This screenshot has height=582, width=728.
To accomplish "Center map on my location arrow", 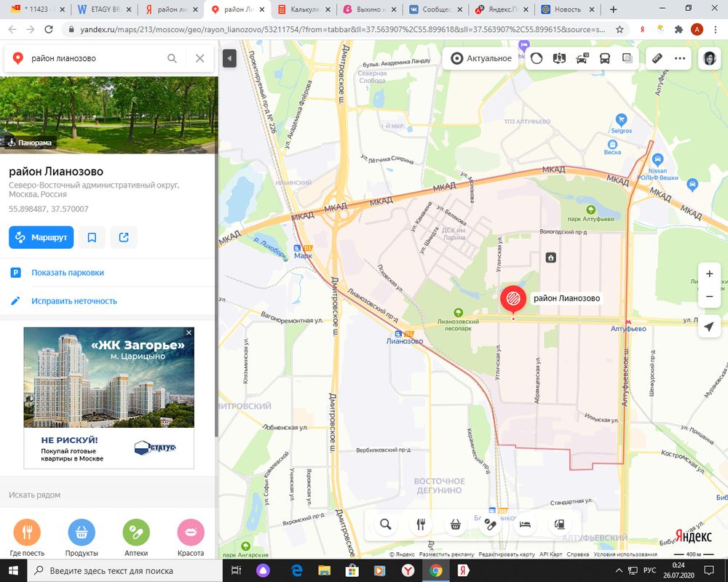I will [x=709, y=327].
